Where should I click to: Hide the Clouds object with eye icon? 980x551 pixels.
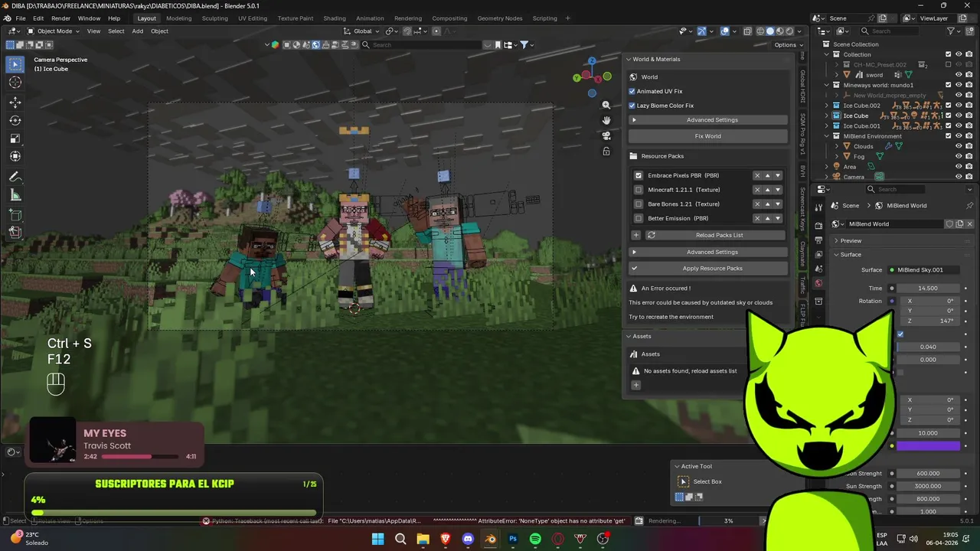(959, 146)
